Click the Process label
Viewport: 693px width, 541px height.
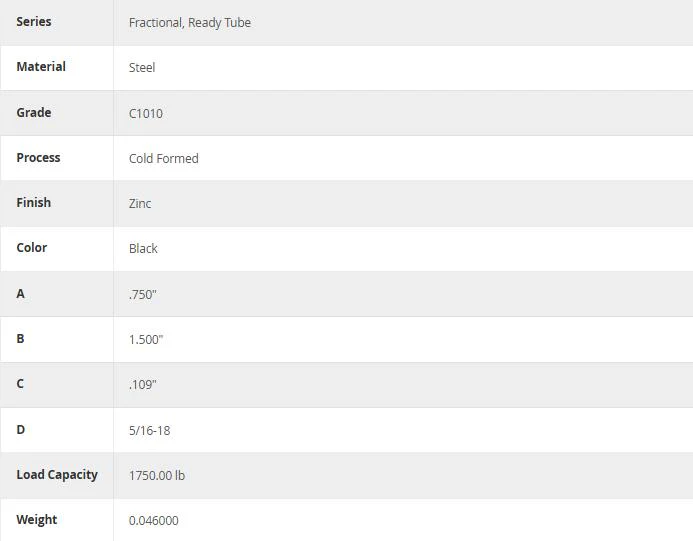click(38, 158)
